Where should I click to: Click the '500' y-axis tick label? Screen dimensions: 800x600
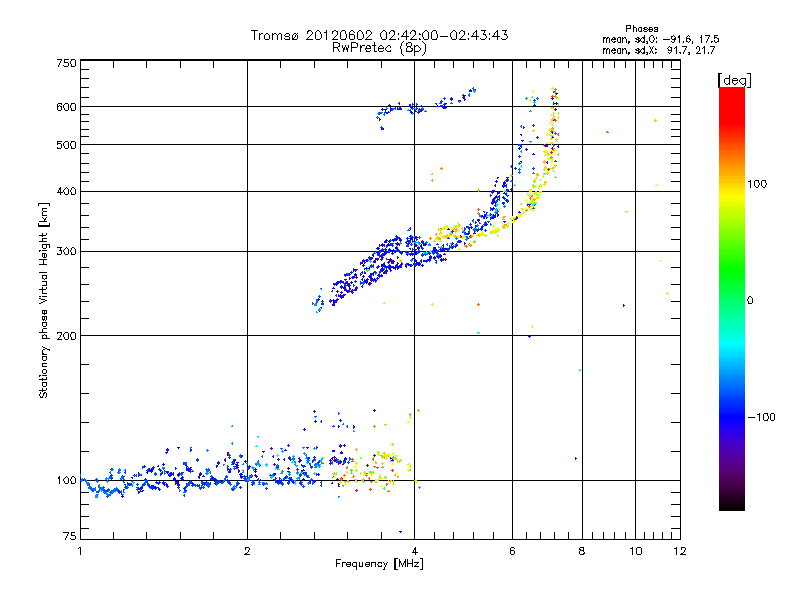[67, 145]
